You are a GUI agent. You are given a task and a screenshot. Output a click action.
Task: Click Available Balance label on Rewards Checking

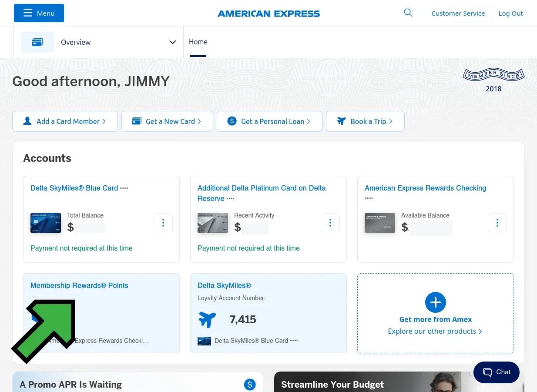tap(425, 215)
